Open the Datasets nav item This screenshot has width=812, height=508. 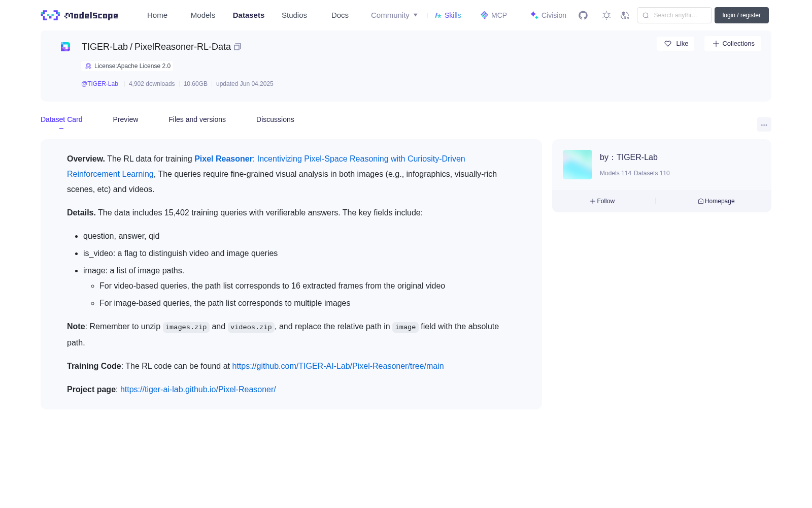click(249, 15)
